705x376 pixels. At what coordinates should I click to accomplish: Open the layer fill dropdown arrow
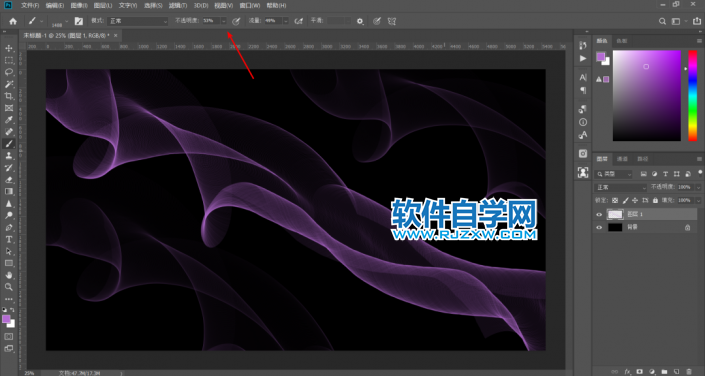(698, 200)
